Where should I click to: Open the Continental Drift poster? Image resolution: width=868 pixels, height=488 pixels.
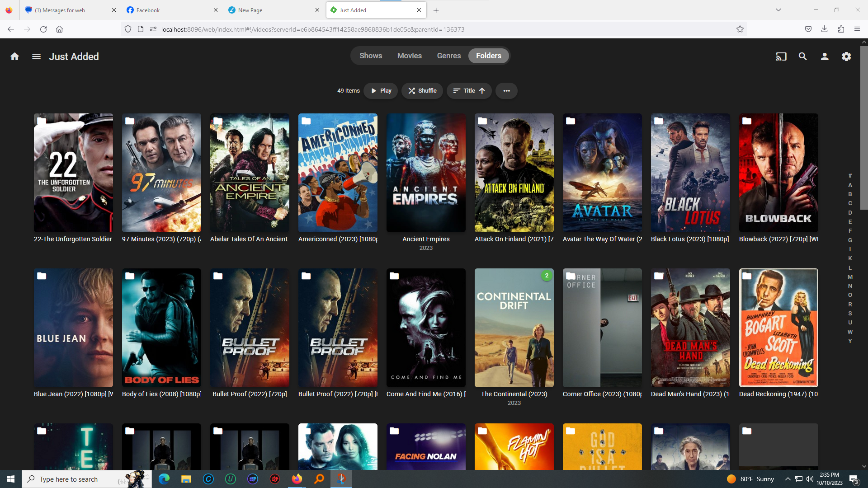click(514, 328)
